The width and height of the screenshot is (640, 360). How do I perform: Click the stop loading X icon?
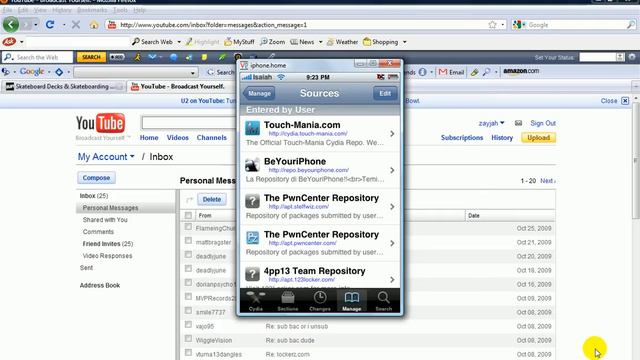76,25
